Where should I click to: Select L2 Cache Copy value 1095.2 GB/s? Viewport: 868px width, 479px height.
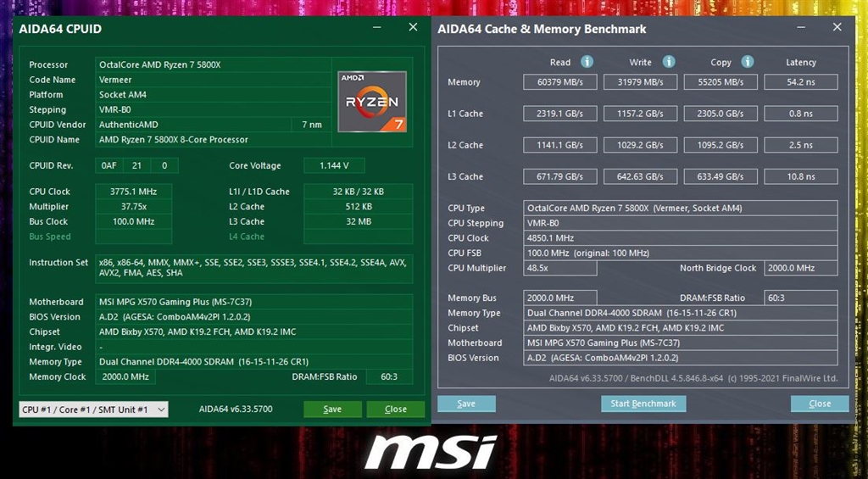(721, 145)
